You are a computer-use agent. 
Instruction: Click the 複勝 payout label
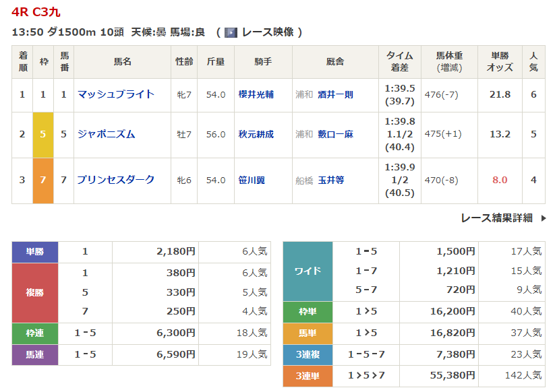[35, 293]
